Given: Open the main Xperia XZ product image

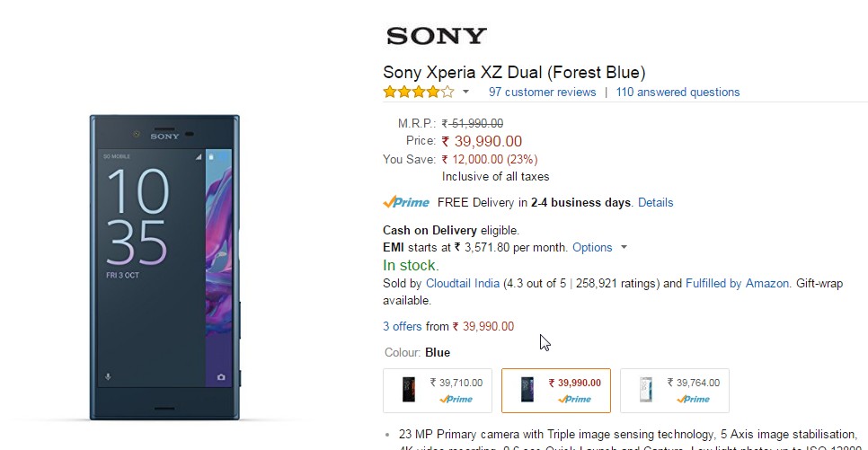Looking at the screenshot, I should [165, 268].
